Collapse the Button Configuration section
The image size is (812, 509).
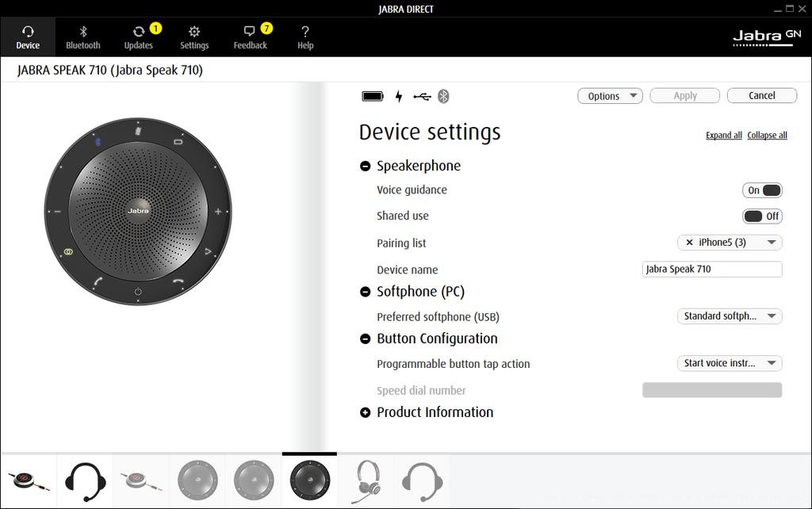(365, 339)
